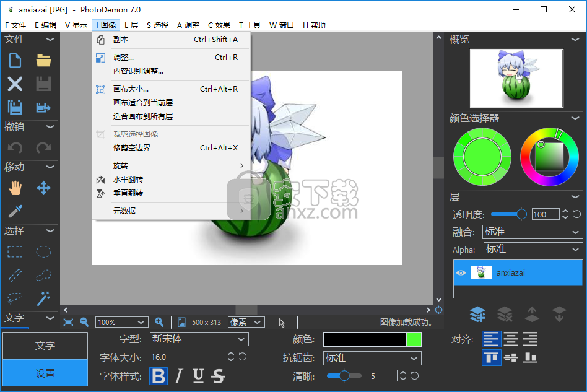Center the viewport with the target icon

(439, 310)
